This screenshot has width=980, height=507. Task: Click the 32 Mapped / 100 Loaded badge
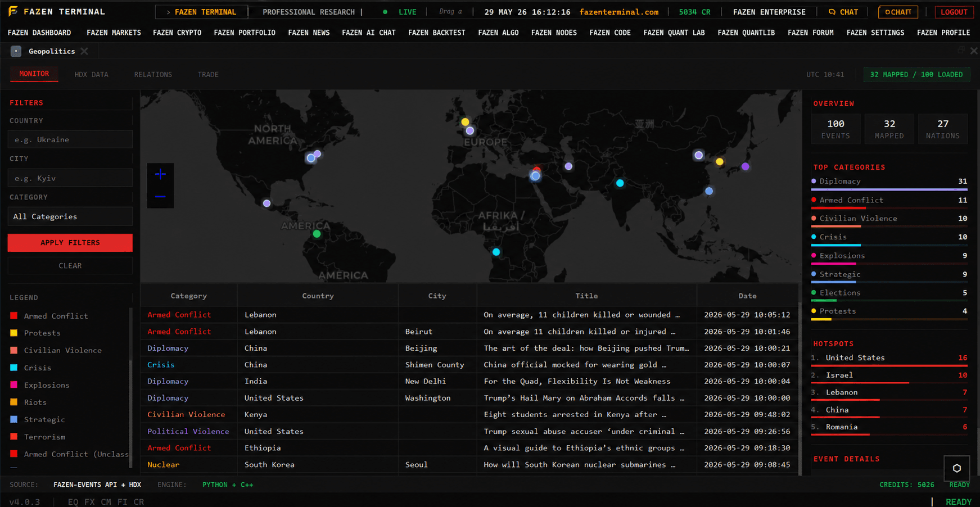coord(916,74)
